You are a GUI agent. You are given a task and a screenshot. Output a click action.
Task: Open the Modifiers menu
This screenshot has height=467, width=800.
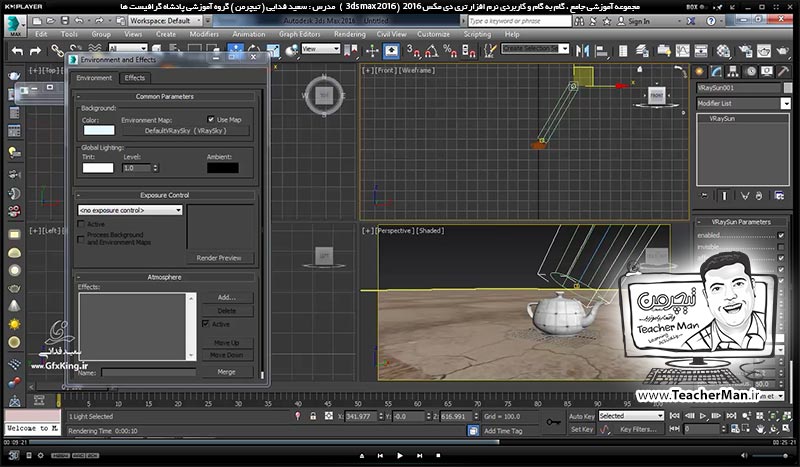click(204, 34)
